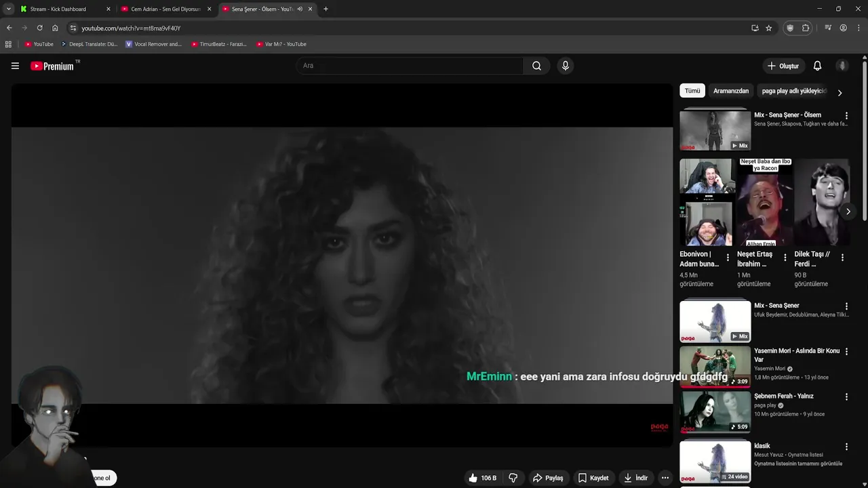This screenshot has width=868, height=488.
Task: Open Vocal Remover bookmark
Action: click(x=154, y=44)
